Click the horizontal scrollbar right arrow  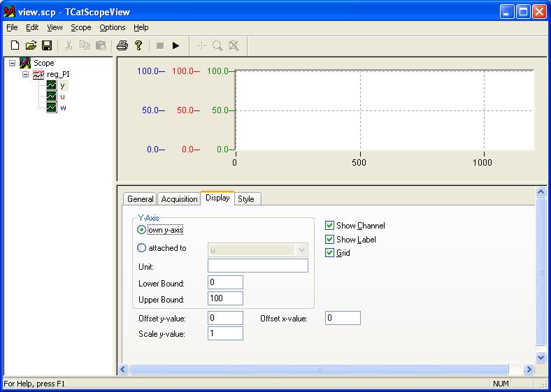tap(529, 369)
